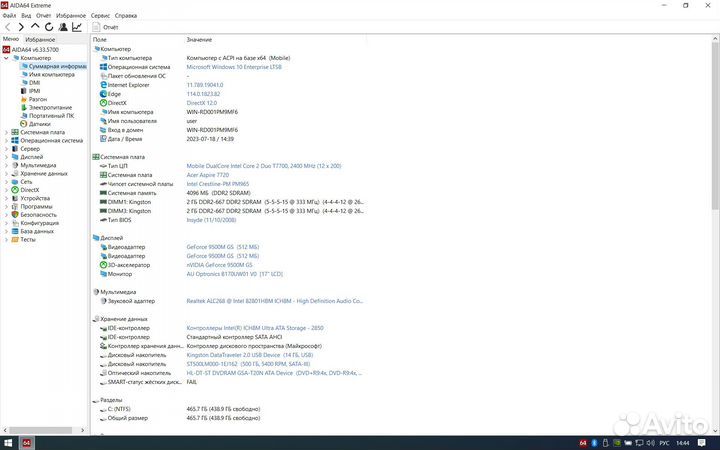
Task: Click the База данных icon in the tree
Action: click(x=15, y=231)
